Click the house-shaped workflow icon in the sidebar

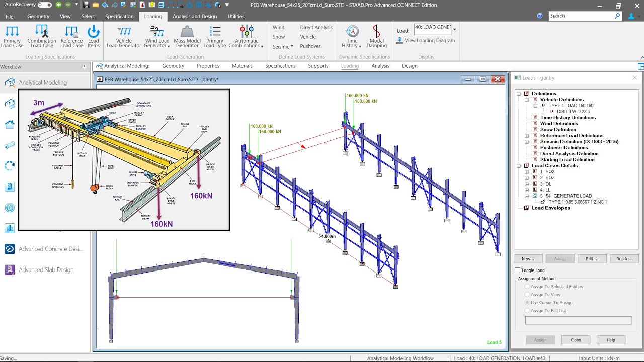[x=10, y=124]
